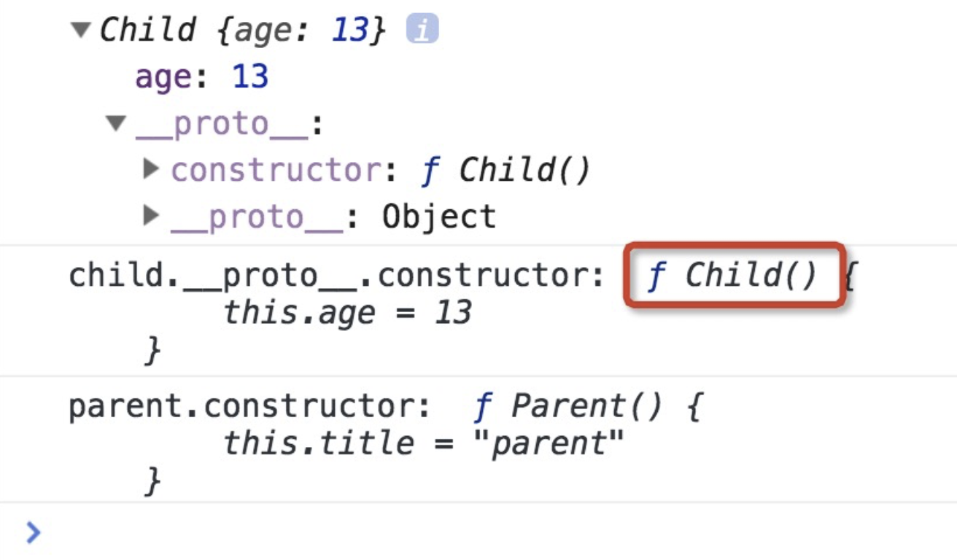Screen dimensions: 957x560
Task: Click the f Parent() function text
Action: point(567,407)
